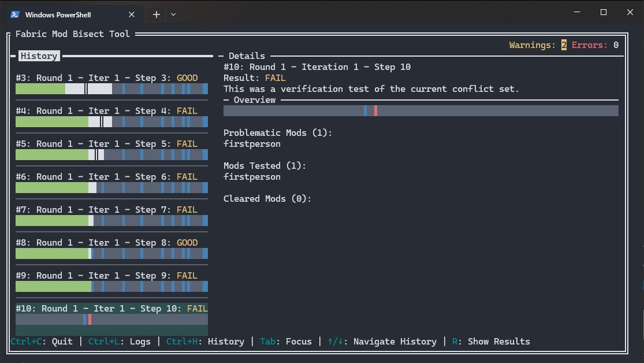Click firstperson under Problematic Mods
The width and height of the screenshot is (644, 363).
click(252, 144)
